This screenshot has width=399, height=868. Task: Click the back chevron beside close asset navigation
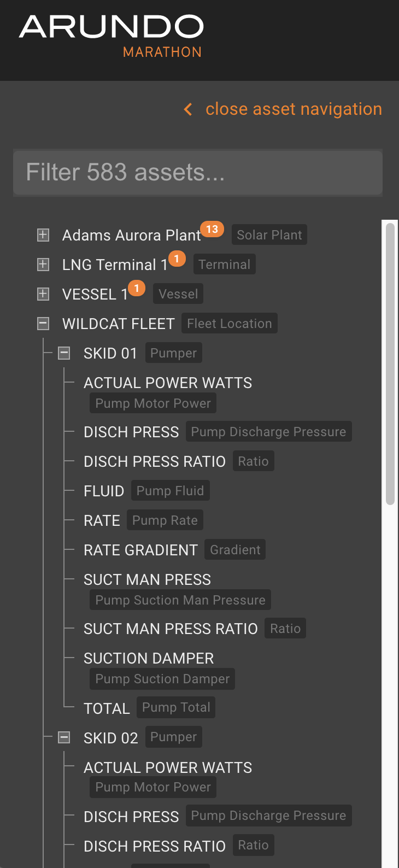coord(187,109)
